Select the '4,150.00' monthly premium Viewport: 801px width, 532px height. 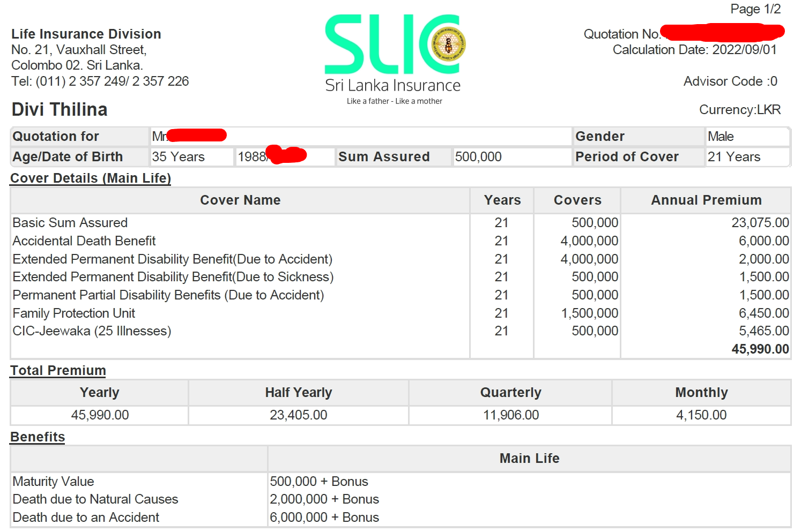tap(701, 415)
